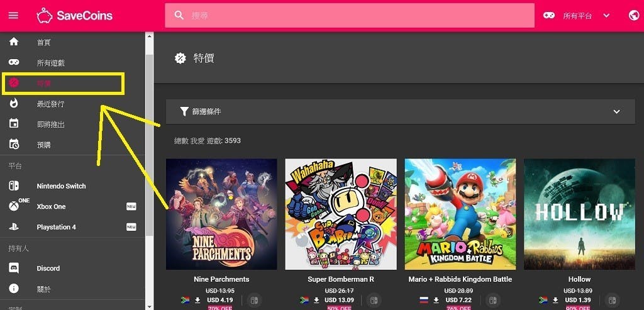Click the PlayStation sidebar icon
Viewport: 644px width, 310px height.
tap(14, 226)
